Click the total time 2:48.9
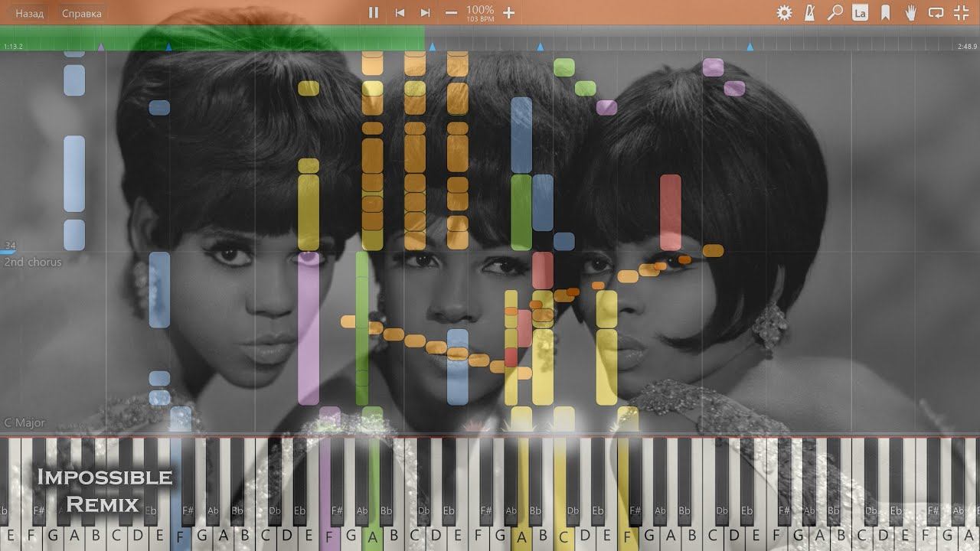The height and width of the screenshot is (551, 980). pyautogui.click(x=967, y=47)
